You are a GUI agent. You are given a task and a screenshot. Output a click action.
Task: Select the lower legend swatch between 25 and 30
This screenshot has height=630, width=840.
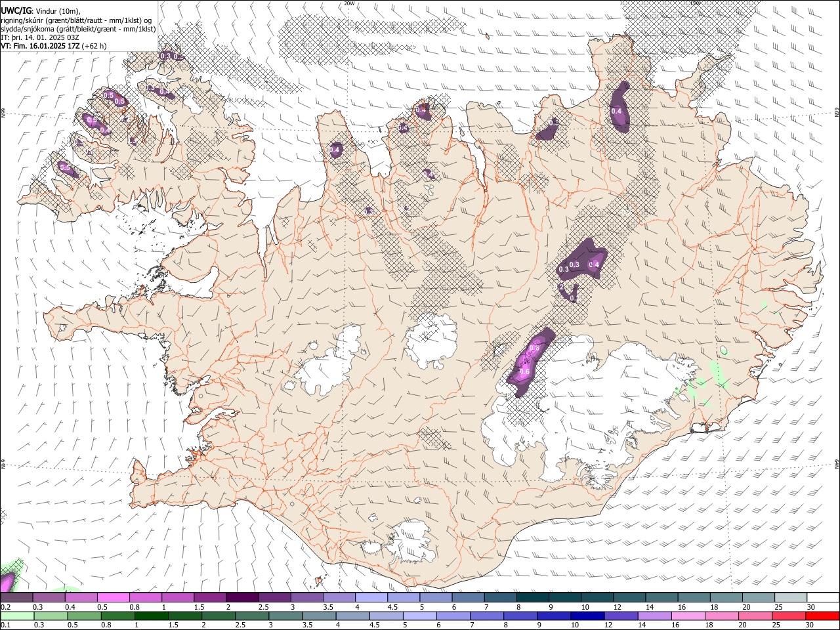[788, 616]
